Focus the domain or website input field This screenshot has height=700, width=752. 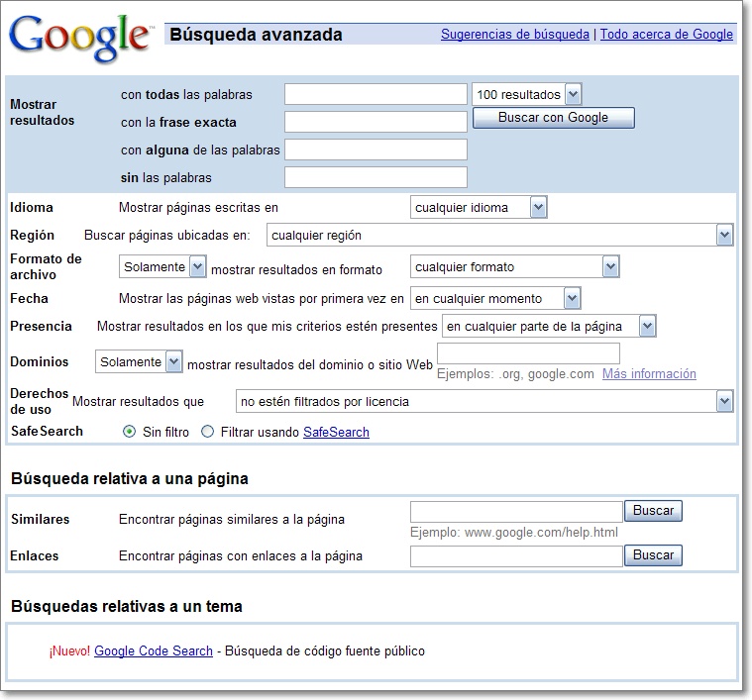coord(528,353)
